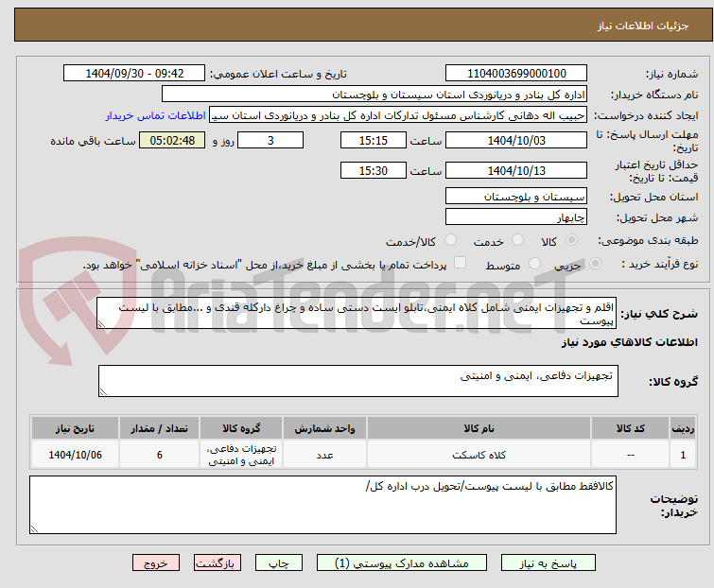Click the گروه کالا table column header
This screenshot has width=714, height=588.
[241, 428]
